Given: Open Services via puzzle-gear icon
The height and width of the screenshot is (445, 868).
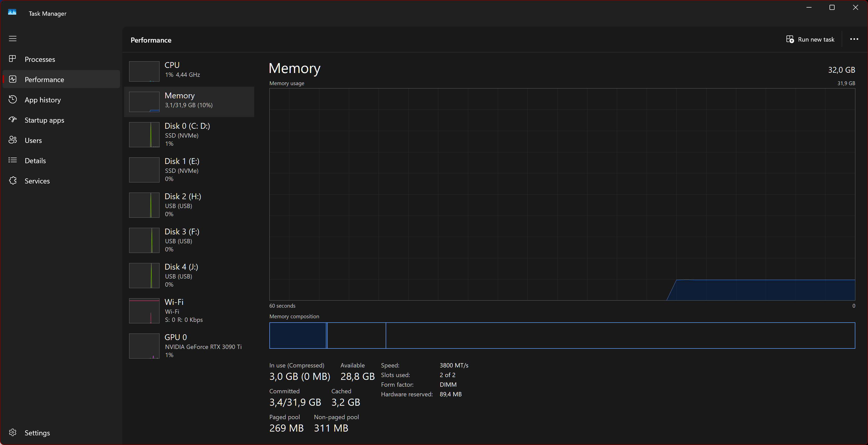Looking at the screenshot, I should [x=12, y=181].
